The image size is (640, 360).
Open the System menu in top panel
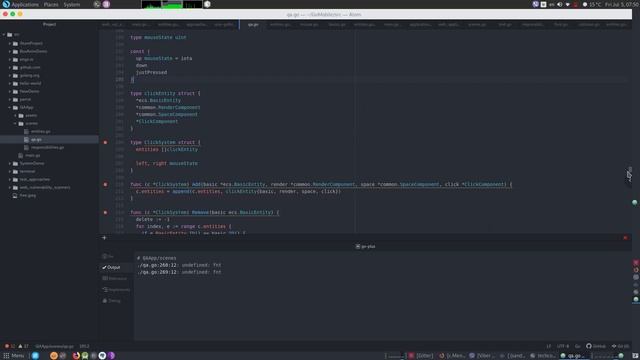72,4
